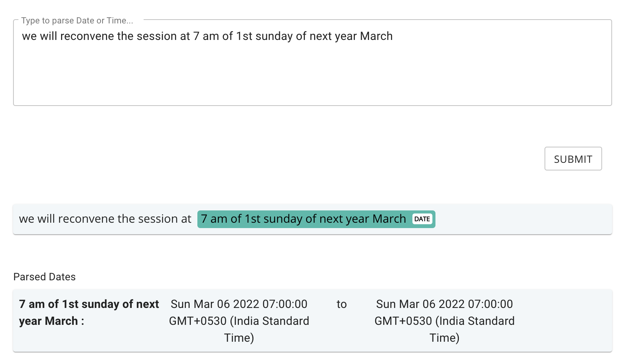
Task: Click the 'Type to parse Date or Time...' label
Action: point(77,21)
